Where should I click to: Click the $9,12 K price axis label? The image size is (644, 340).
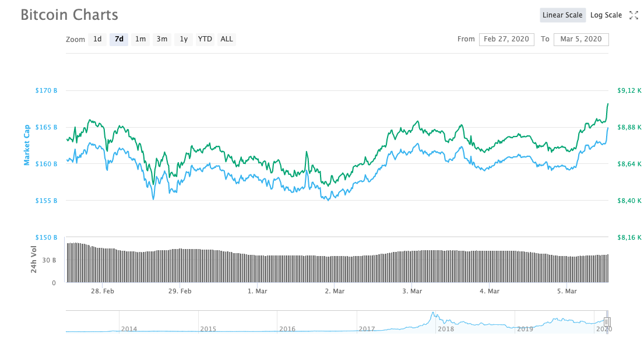pyautogui.click(x=629, y=90)
